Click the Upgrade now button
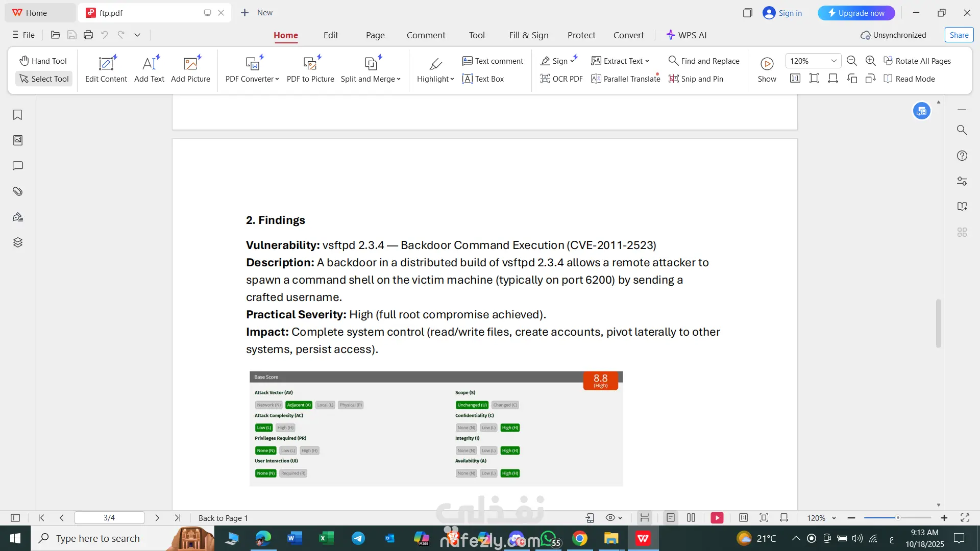Viewport: 980px width, 551px height. 856,13
